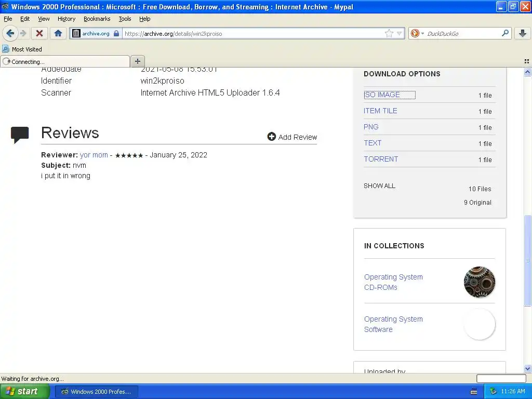Click the list all tabs icon
The width and height of the screenshot is (532, 399).
[527, 61]
